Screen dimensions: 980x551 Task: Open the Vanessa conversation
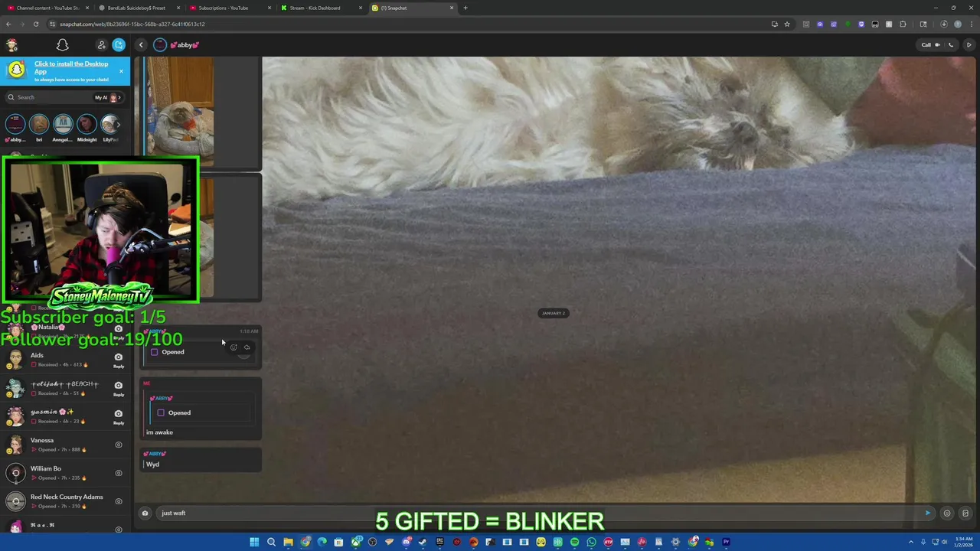point(65,445)
